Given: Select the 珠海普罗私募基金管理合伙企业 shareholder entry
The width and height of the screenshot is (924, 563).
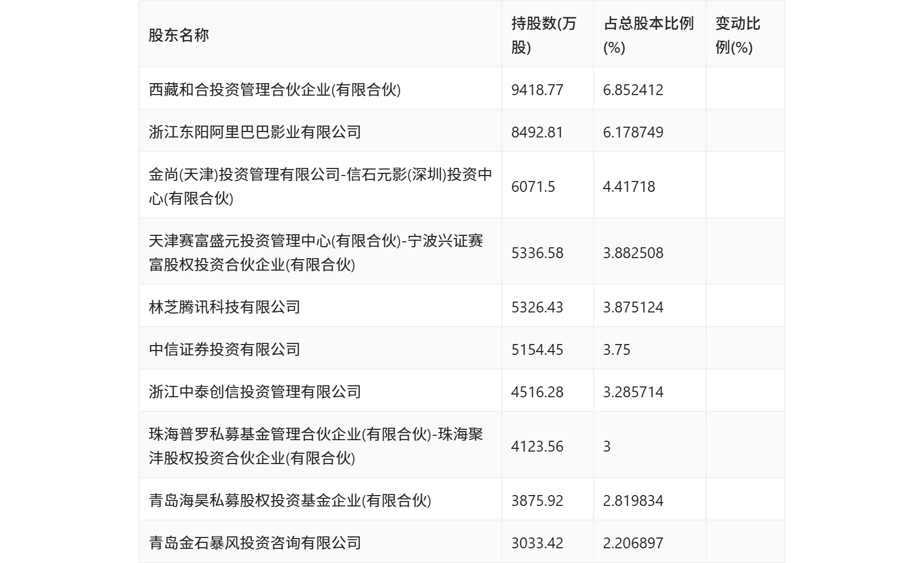Looking at the screenshot, I should coord(316,446).
